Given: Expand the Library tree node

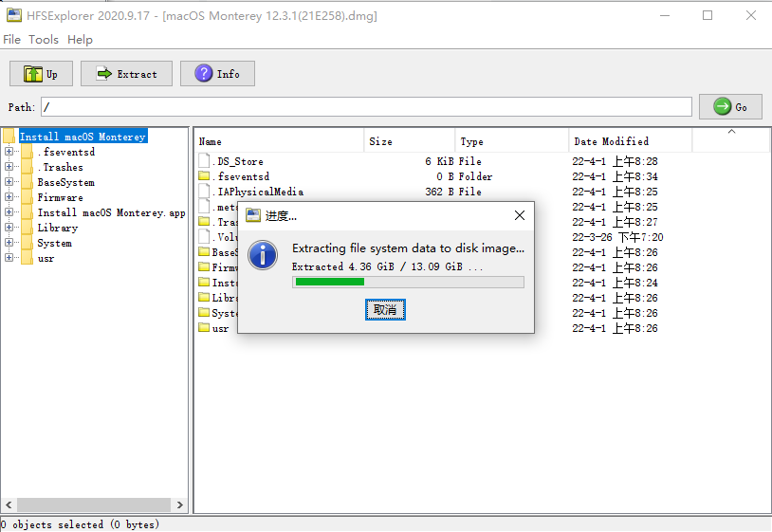Looking at the screenshot, I should coord(9,228).
